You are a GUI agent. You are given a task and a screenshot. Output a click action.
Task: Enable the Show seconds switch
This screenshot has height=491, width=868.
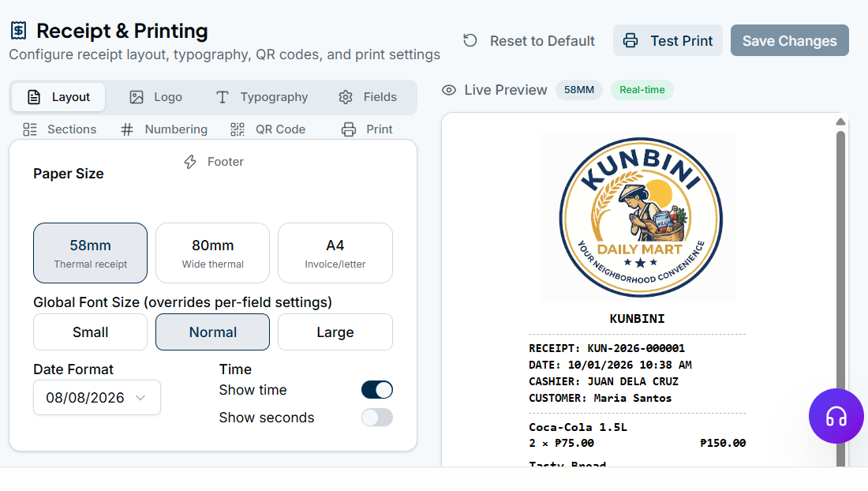(x=377, y=418)
